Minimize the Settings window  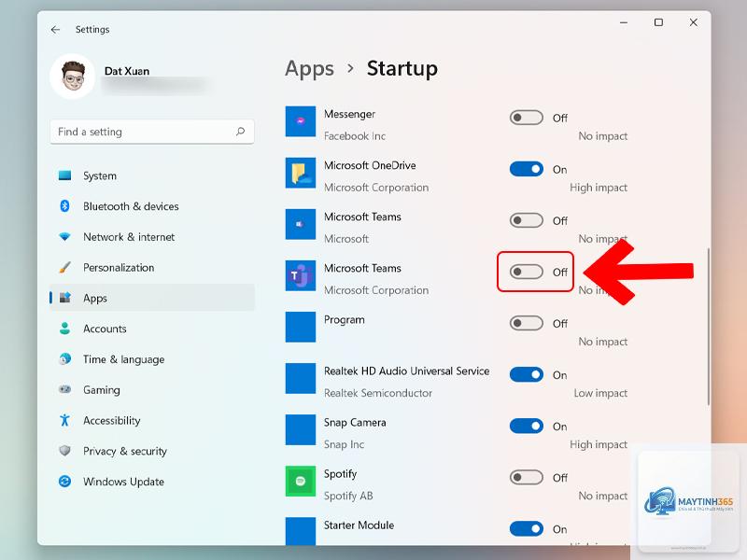click(x=623, y=22)
